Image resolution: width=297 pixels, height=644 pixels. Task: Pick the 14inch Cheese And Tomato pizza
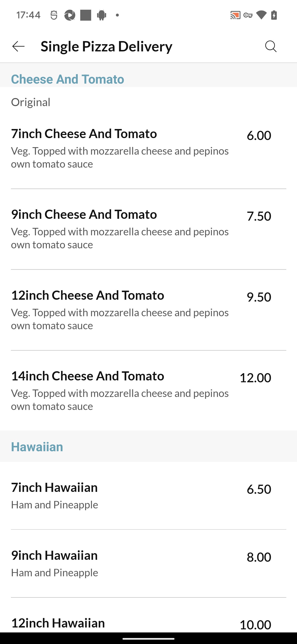pos(120,391)
